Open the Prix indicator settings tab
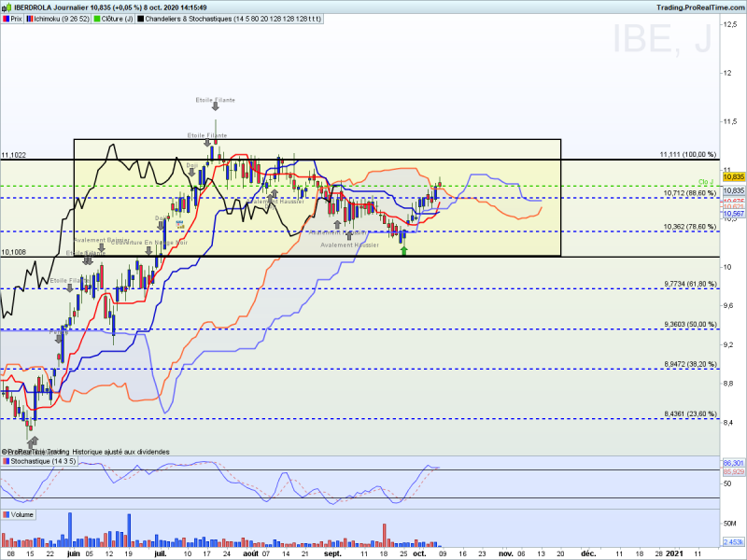Image resolution: width=747 pixels, height=560 pixels. [13, 19]
